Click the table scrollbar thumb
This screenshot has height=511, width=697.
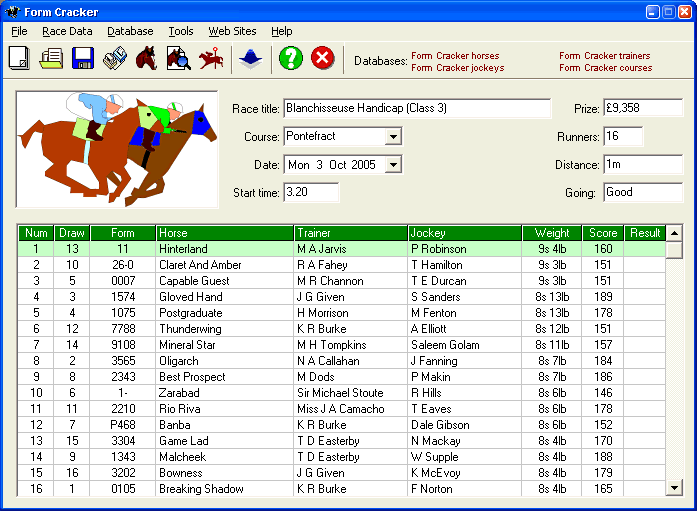(674, 250)
